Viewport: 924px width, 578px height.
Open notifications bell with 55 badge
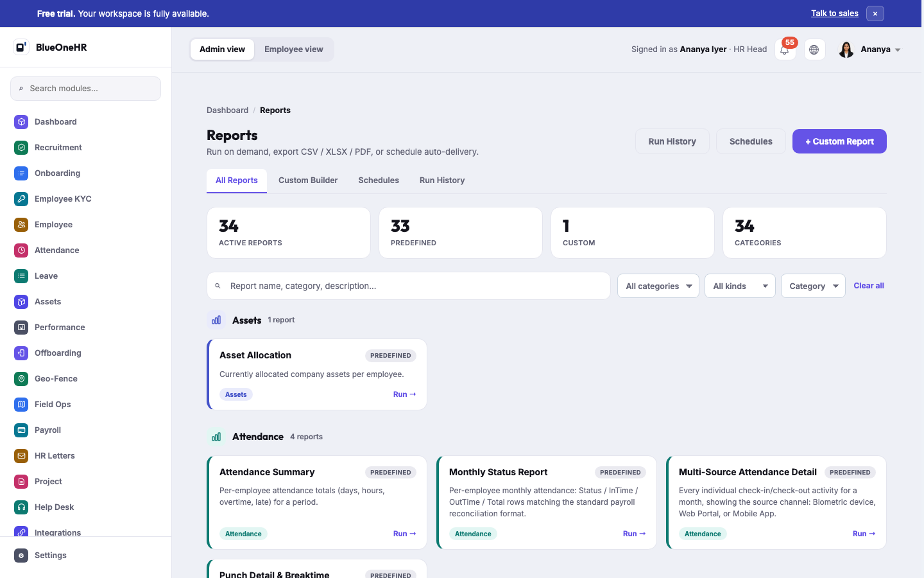785,49
